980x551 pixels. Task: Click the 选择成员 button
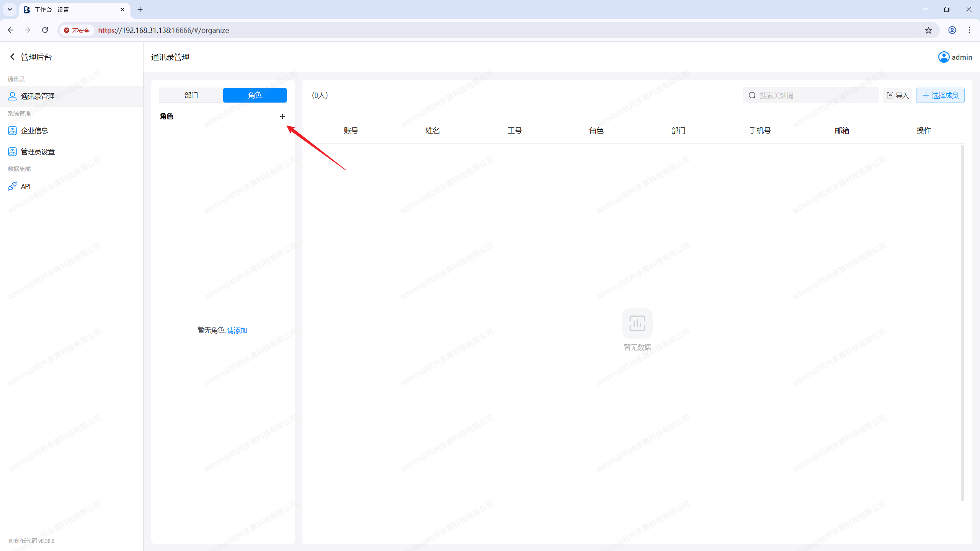pos(940,95)
